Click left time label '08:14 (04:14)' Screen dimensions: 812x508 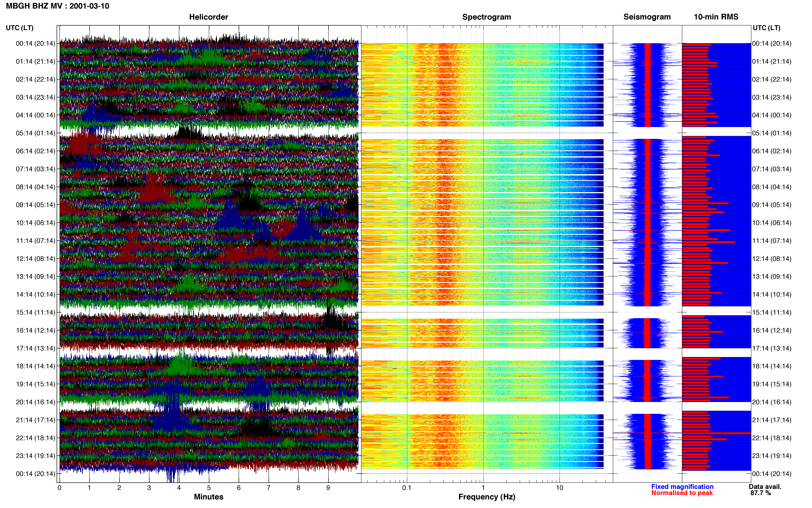pos(36,187)
